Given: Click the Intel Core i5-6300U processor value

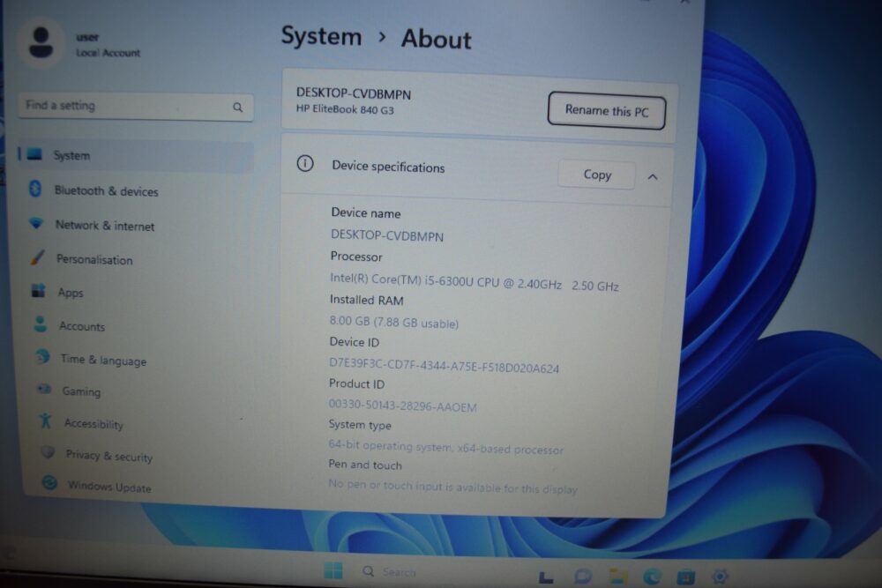Looking at the screenshot, I should tap(474, 281).
